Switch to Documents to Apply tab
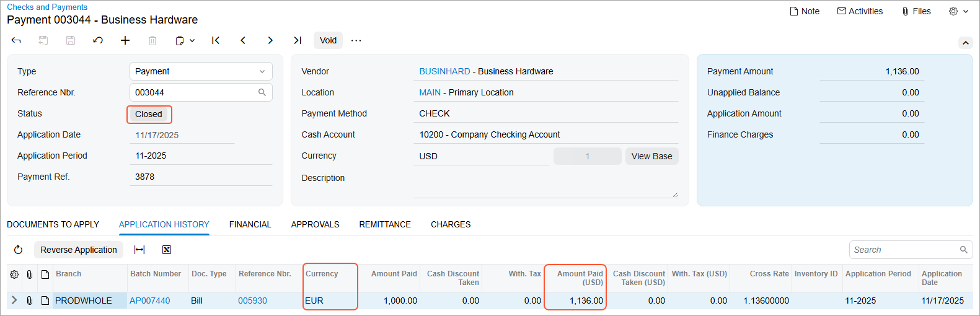The height and width of the screenshot is (316, 980). tap(53, 224)
